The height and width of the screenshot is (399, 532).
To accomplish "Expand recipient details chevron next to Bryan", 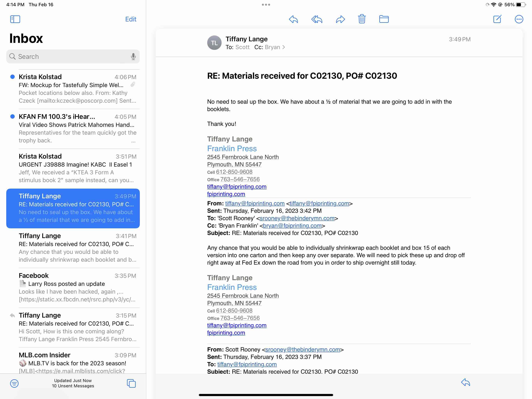I will [x=284, y=47].
